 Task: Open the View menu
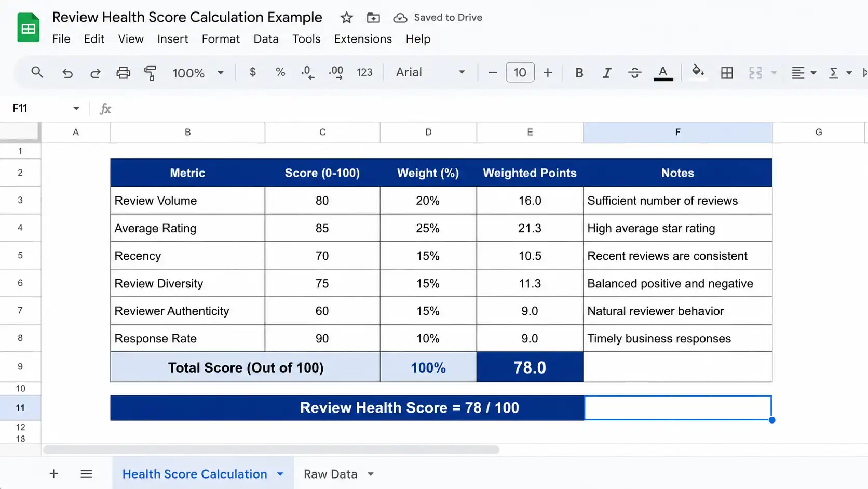131,39
